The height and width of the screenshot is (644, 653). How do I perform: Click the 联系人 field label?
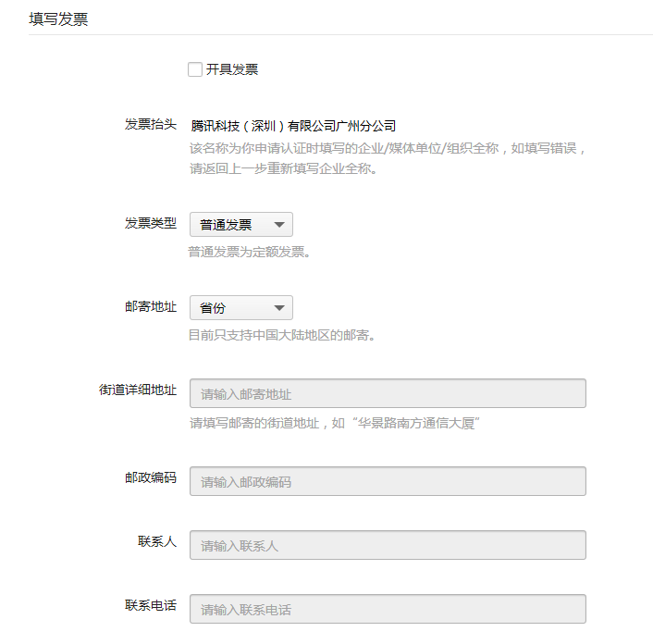pyautogui.click(x=157, y=541)
